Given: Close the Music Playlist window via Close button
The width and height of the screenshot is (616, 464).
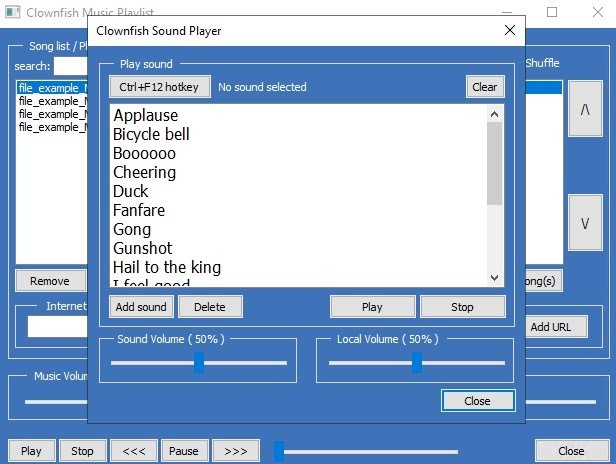Looking at the screenshot, I should (x=572, y=451).
